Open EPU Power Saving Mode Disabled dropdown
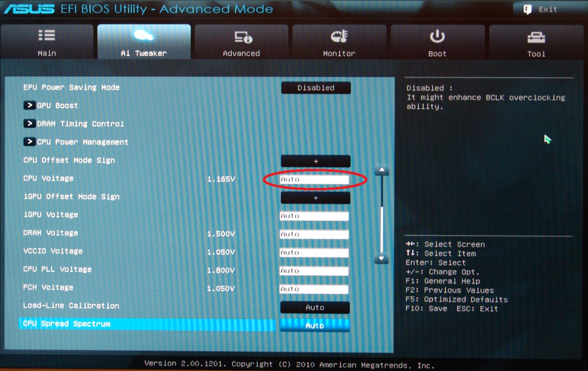This screenshot has height=371, width=588. click(x=316, y=88)
